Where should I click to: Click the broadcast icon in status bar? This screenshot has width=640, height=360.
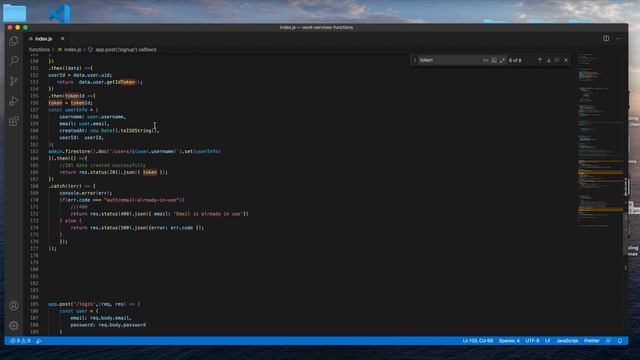coord(39,340)
